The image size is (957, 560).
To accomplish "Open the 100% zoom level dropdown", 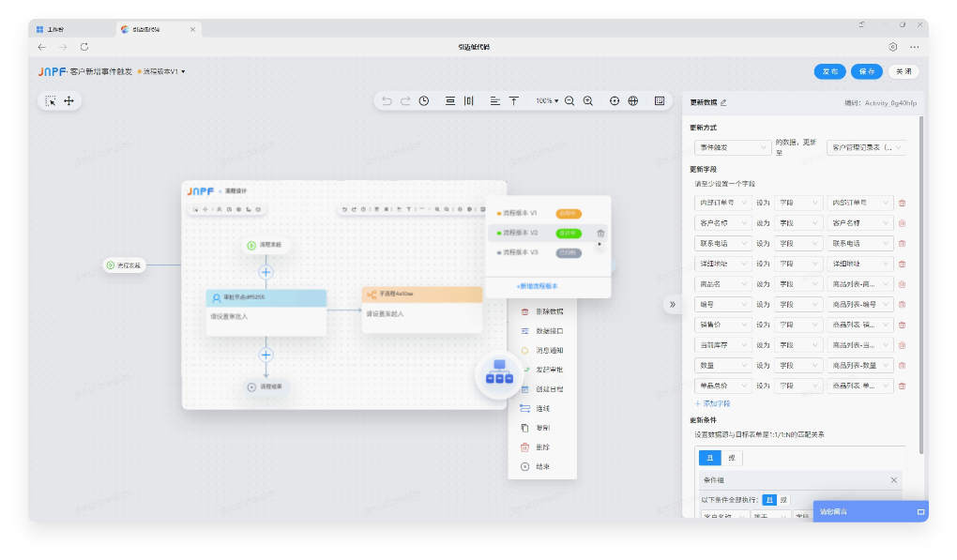I will coord(547,100).
